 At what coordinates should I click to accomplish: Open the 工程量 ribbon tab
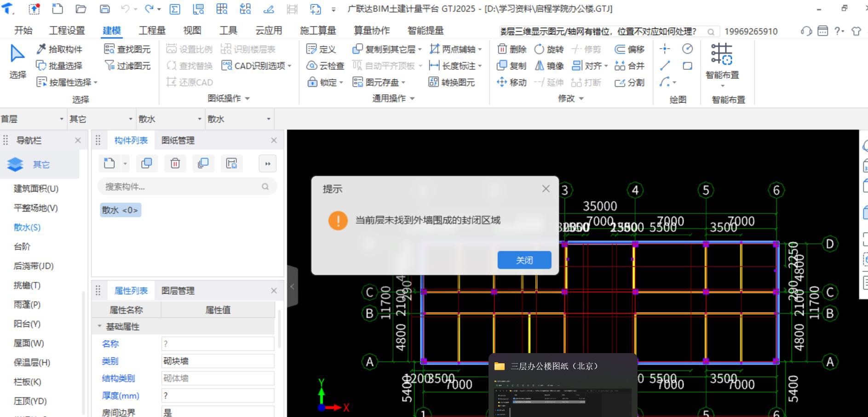pyautogui.click(x=152, y=30)
